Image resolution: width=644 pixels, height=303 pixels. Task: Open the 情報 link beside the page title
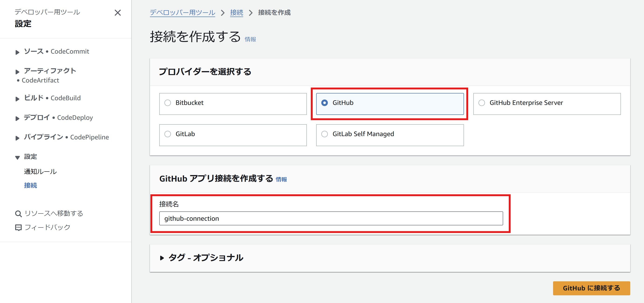(x=250, y=39)
